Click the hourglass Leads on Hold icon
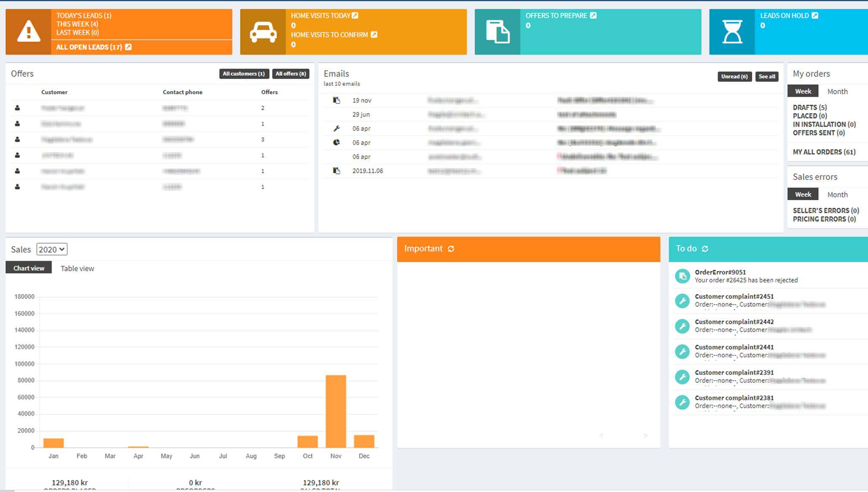The width and height of the screenshot is (868, 492). [732, 32]
